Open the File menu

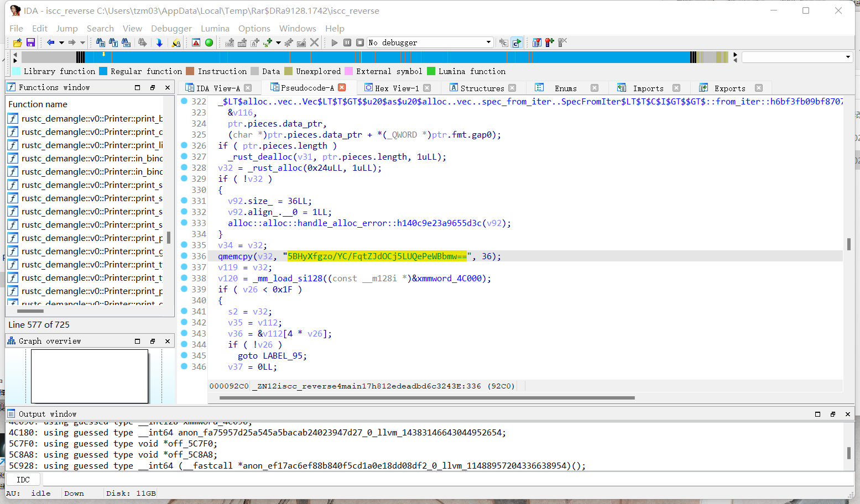(17, 28)
